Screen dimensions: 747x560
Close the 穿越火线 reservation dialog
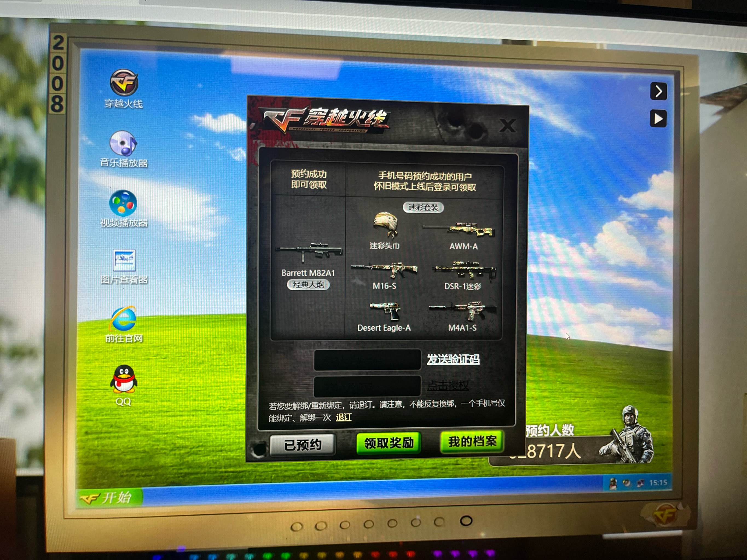tap(507, 126)
